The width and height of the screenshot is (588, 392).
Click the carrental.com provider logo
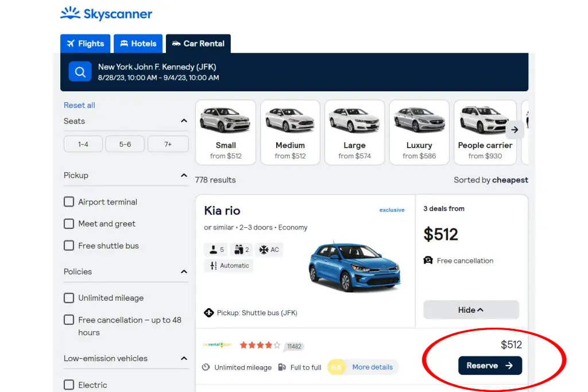218,345
